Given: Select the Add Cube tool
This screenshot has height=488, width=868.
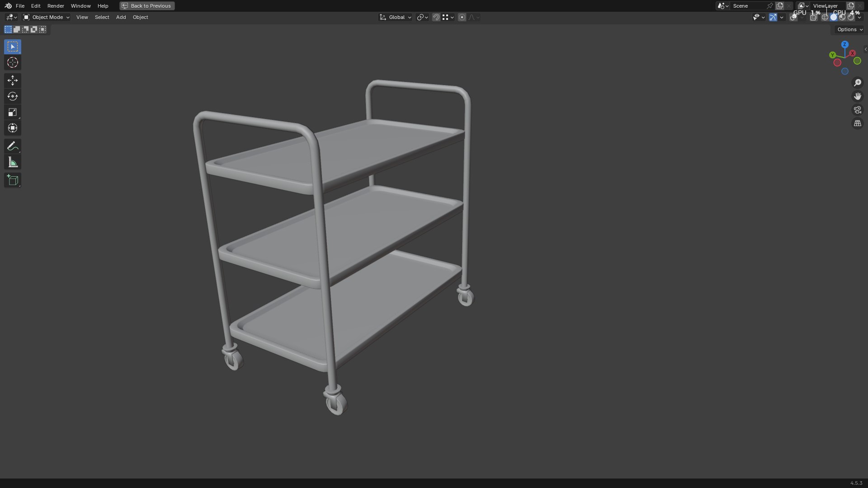Looking at the screenshot, I should 13,180.
